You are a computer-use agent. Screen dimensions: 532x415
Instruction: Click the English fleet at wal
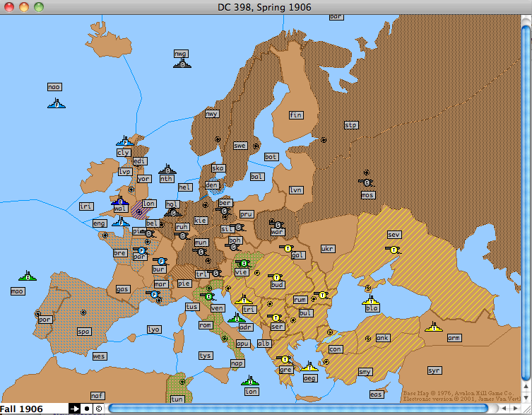tap(120, 201)
